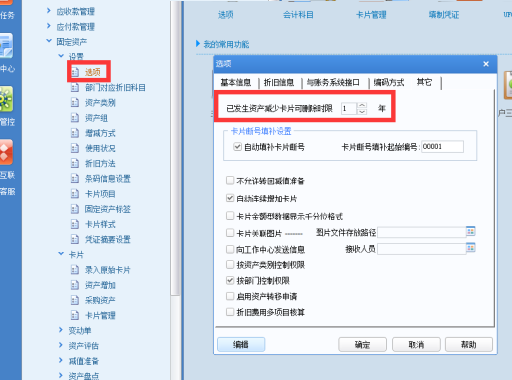This screenshot has height=380, width=512.
Task: Click document icon beside 资产增加
Action: pos(75,285)
